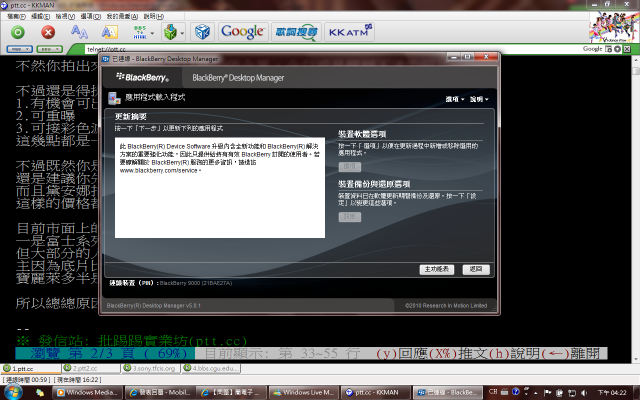Image resolution: width=640 pixels, height=400 pixels.
Task: Click the pinned messenger icon beside Start
Action: 40,393
